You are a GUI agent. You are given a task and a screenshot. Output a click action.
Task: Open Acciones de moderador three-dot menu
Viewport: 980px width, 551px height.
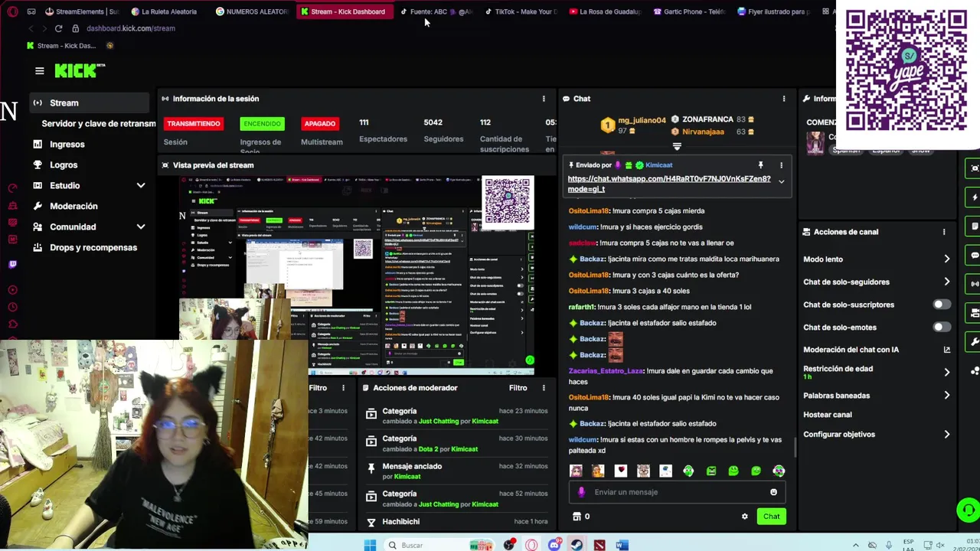pos(544,388)
